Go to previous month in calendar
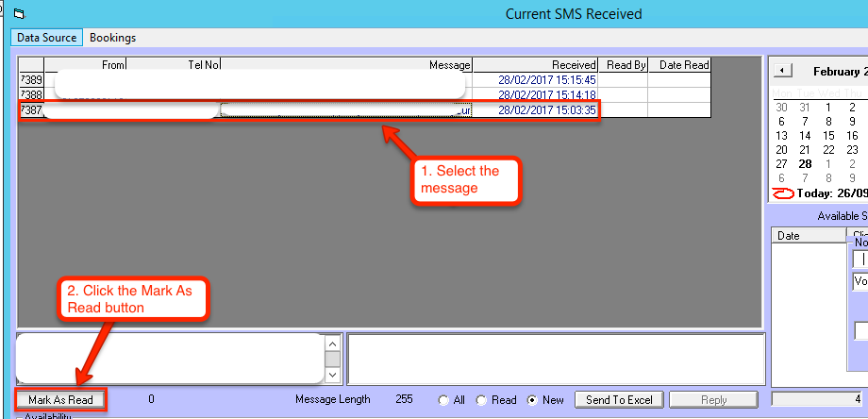The width and height of the screenshot is (868, 419). coord(783,71)
